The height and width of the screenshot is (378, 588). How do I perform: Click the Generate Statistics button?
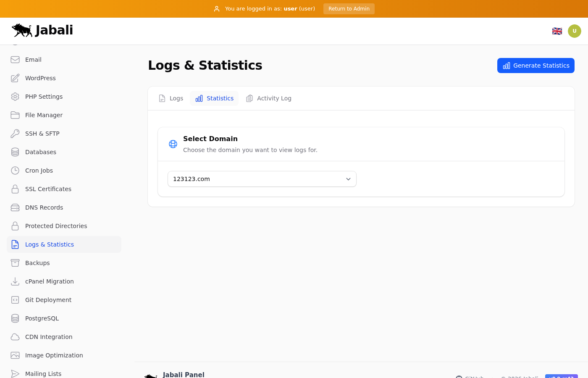click(x=535, y=66)
